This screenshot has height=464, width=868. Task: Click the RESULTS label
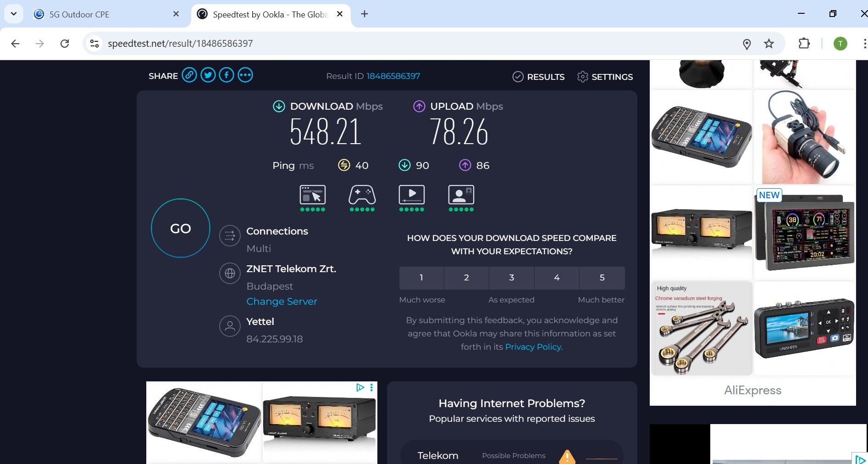546,77
